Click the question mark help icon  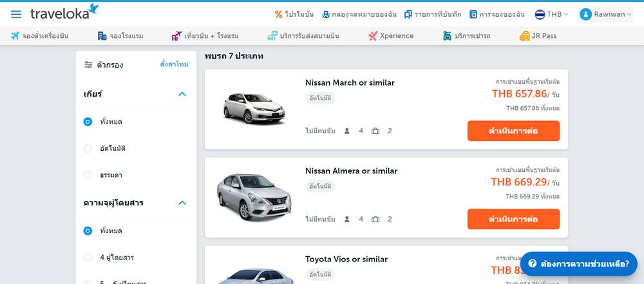pyautogui.click(x=533, y=263)
